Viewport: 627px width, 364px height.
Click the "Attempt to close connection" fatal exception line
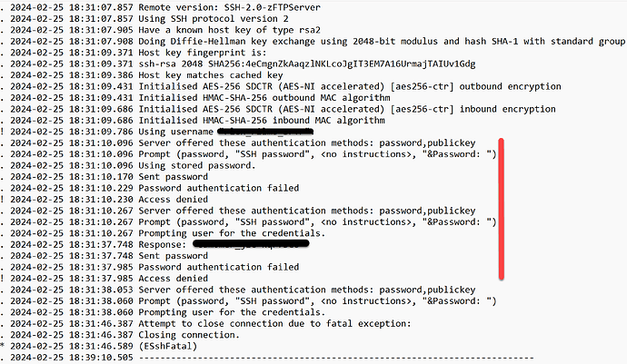tap(205, 324)
